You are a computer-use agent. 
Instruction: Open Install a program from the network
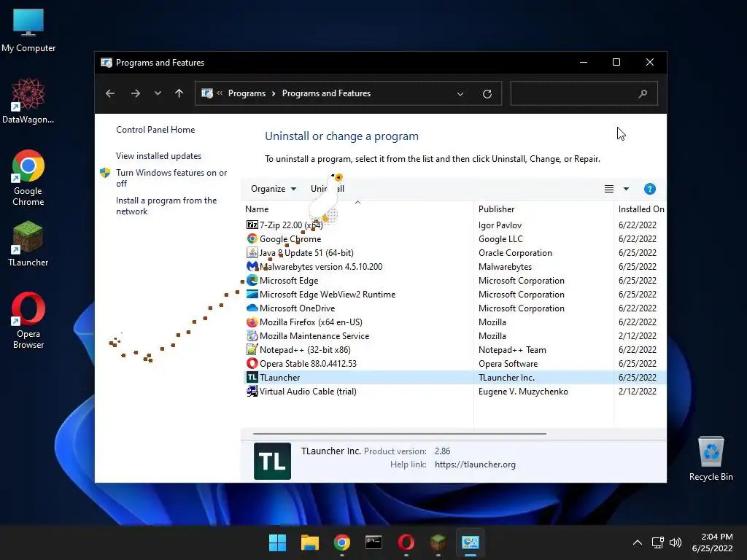[x=166, y=206]
